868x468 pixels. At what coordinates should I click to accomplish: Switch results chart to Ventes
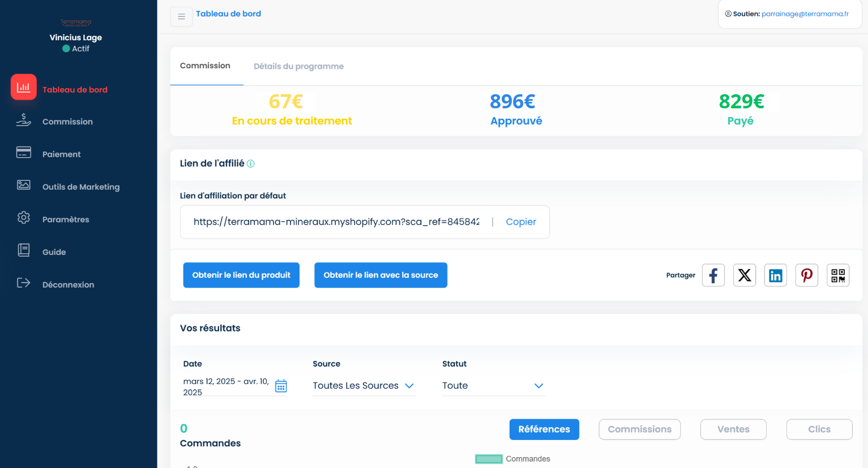pos(733,429)
